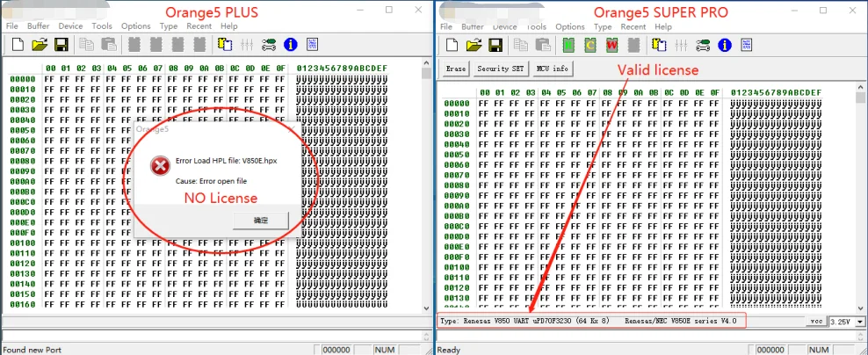The image size is (868, 355).
Task: Click down arrow of SUPER PRO vertical scrollbar
Action: (x=861, y=308)
